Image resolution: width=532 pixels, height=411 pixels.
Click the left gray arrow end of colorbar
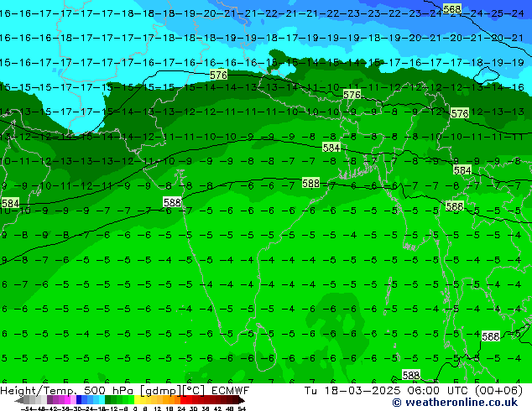19,400
